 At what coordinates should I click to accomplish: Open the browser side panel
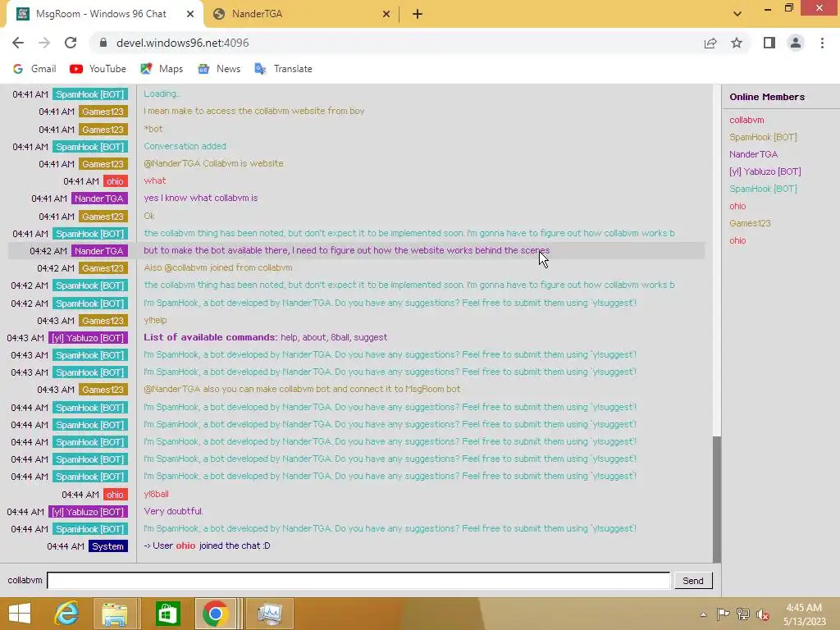[769, 43]
